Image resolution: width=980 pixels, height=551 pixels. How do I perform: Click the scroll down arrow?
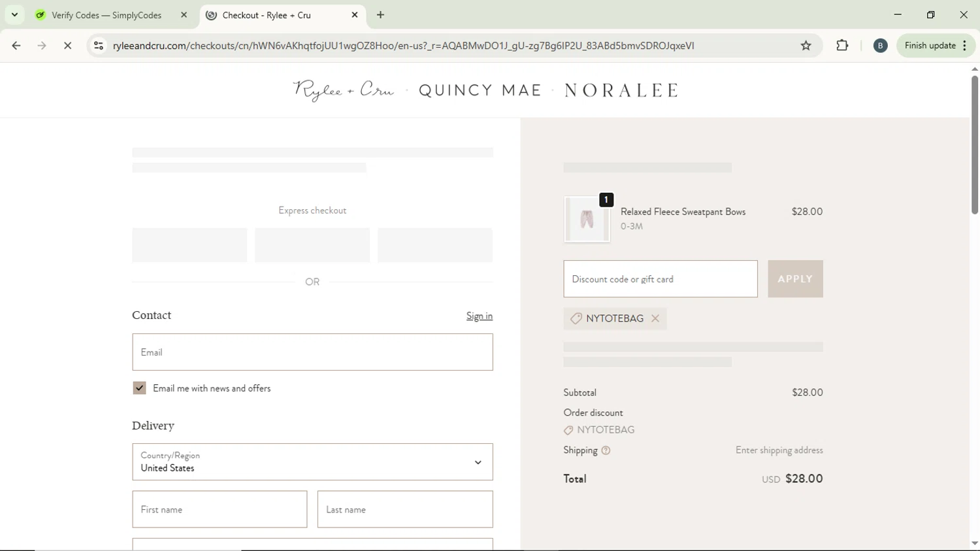click(974, 543)
